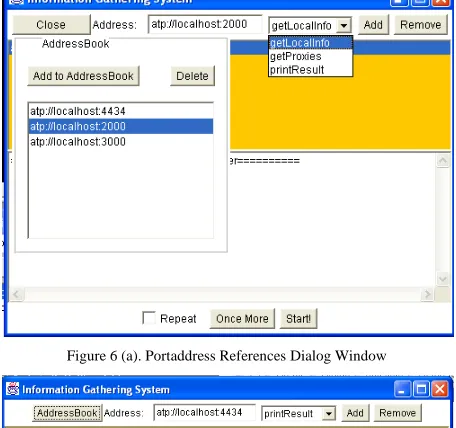Open the getLocalInfo combo box arrow
This screenshot has height=428, width=456.
(344, 25)
